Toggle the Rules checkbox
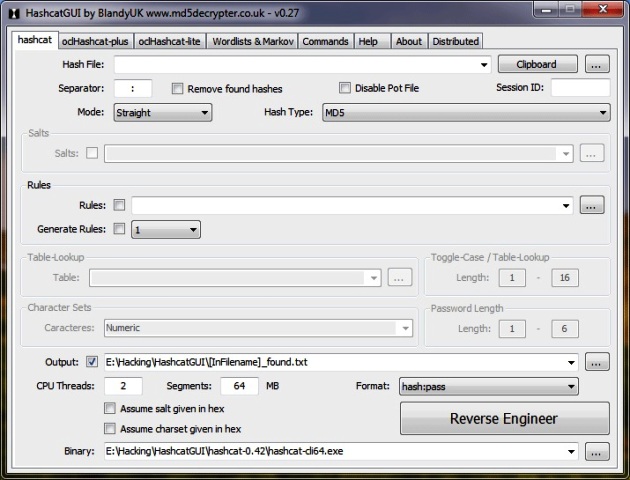This screenshot has width=630, height=480. [119, 205]
